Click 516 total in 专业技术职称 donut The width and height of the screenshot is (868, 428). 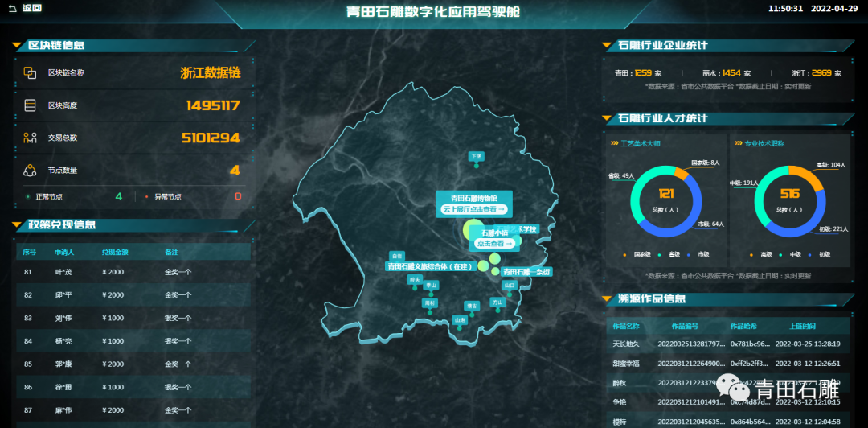tap(789, 194)
